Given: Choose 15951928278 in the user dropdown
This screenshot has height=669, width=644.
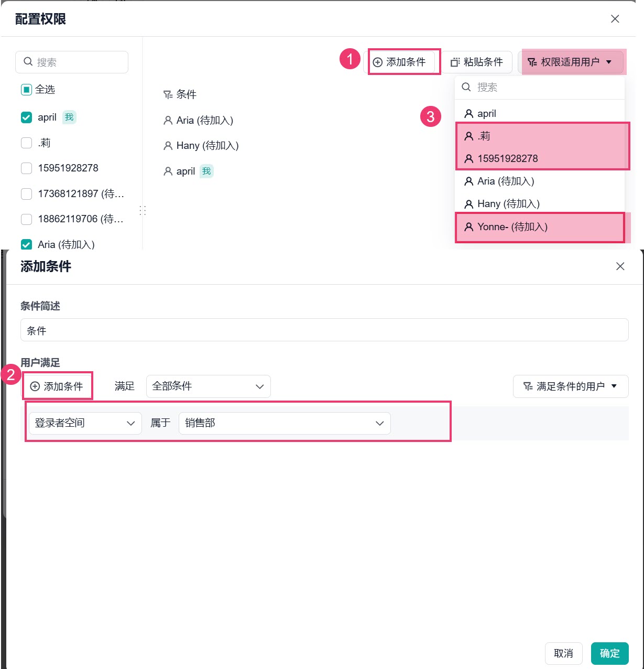Looking at the screenshot, I should (540, 158).
